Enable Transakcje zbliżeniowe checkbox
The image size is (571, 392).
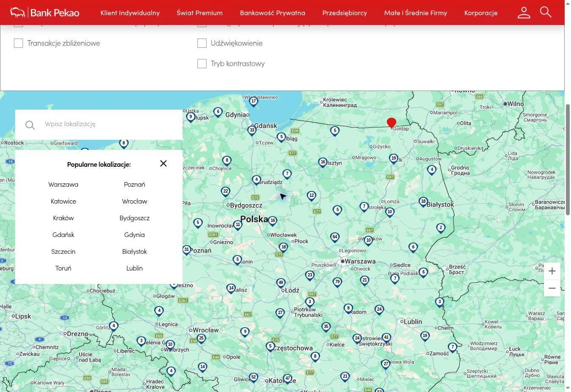click(x=18, y=43)
